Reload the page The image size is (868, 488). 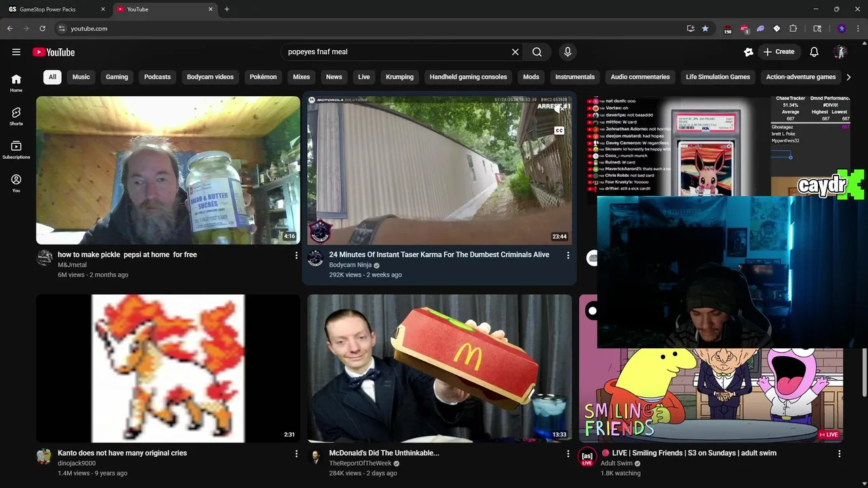[42, 28]
